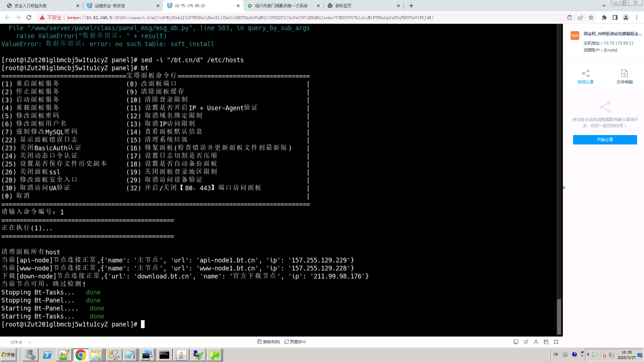Go forward with the browser arrow
644x362 pixels.
(18, 17)
